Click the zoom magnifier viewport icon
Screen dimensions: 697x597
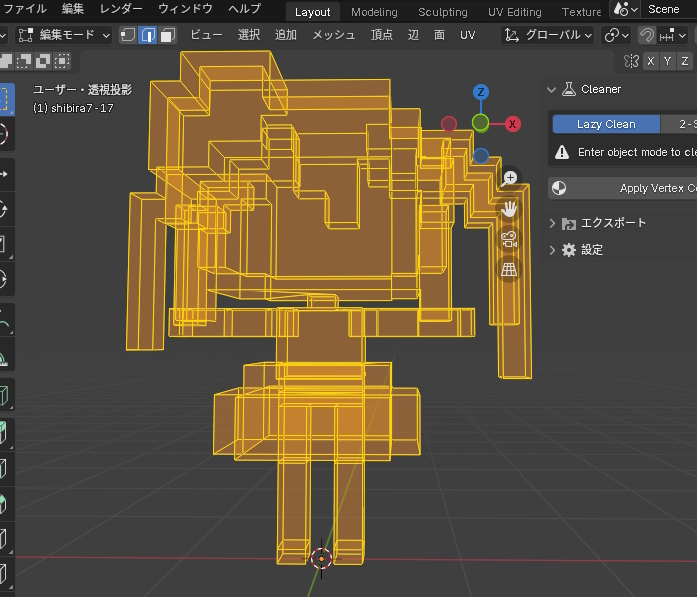pos(509,179)
